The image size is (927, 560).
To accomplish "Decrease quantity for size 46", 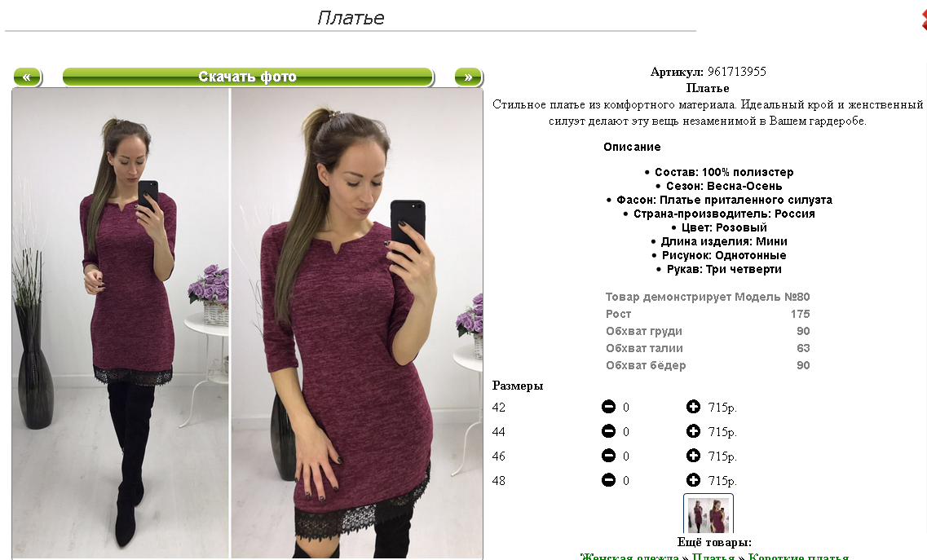I will tap(608, 456).
